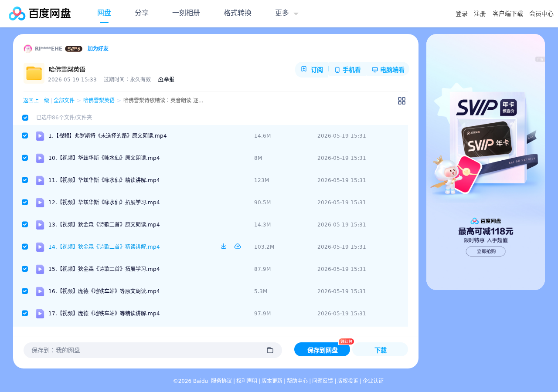
Task: Click the 领红包 badge
Action: point(346,341)
